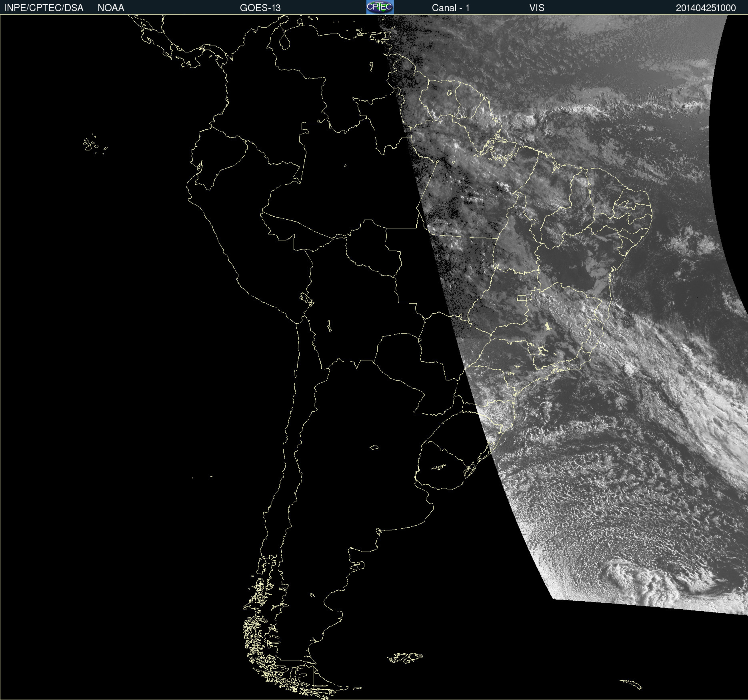Click the 201404251000 timestamp
This screenshot has width=748, height=700.
pyautogui.click(x=706, y=8)
